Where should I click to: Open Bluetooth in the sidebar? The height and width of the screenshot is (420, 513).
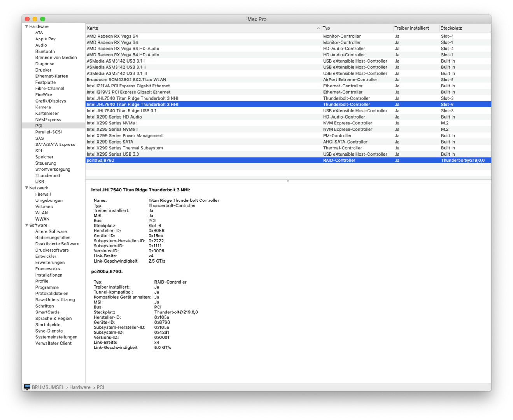[x=45, y=51]
